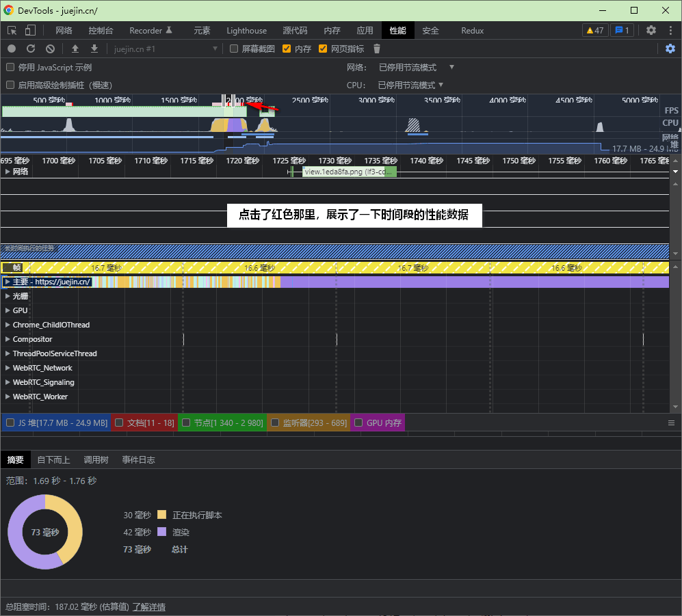The height and width of the screenshot is (616, 682).
Task: Click the clear recording icon
Action: [50, 49]
